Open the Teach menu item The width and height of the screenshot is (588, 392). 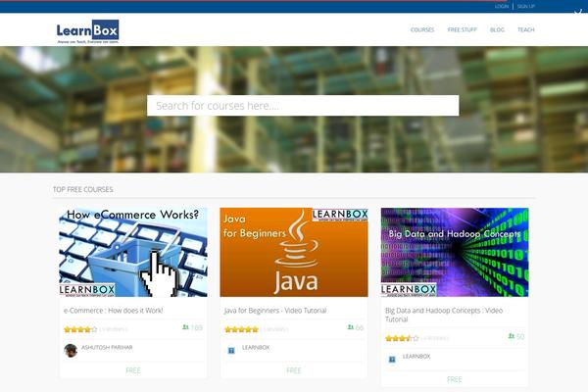pyautogui.click(x=525, y=29)
